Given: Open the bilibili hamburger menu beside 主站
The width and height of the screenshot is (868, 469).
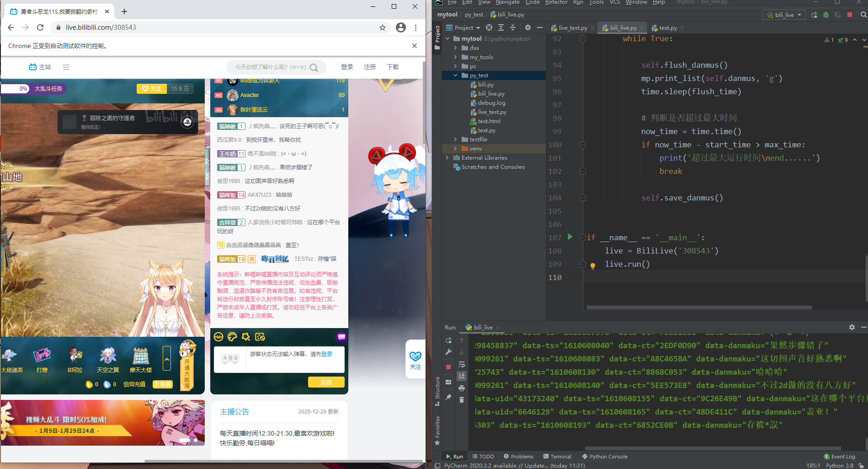Looking at the screenshot, I should click(66, 67).
